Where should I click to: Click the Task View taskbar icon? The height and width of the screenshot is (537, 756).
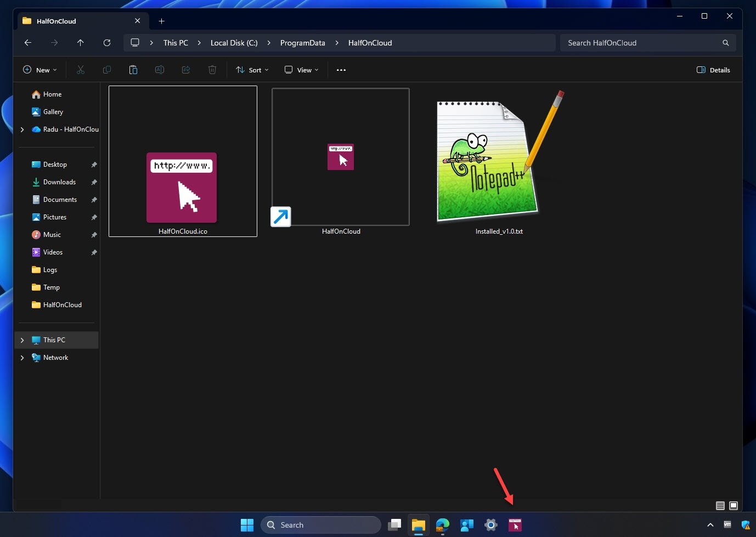394,525
